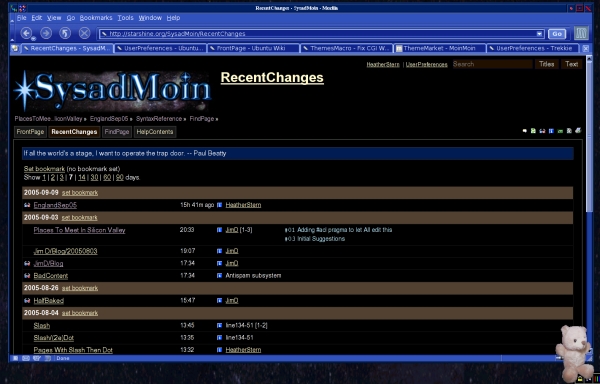
Task: Open the new tab button left of the tabs
Action: click(x=15, y=48)
